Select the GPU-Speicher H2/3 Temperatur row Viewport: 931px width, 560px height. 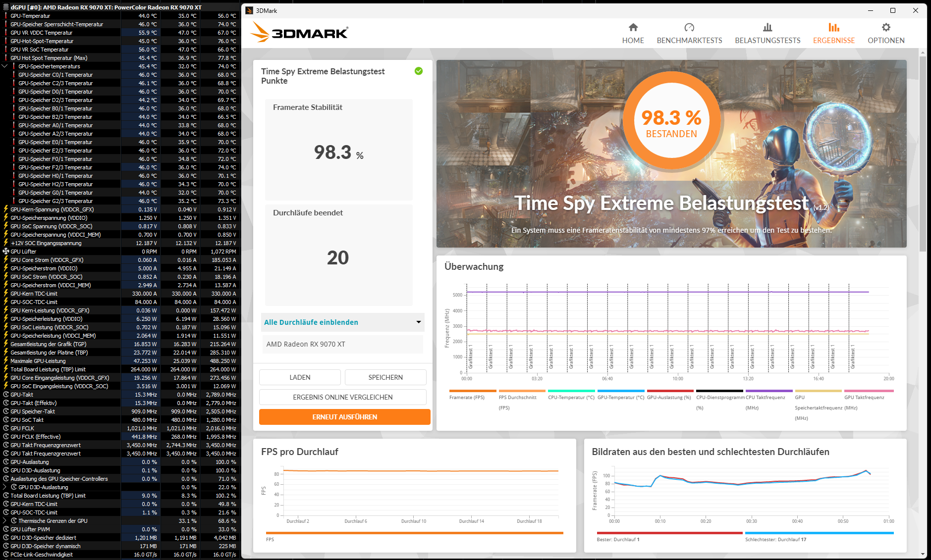tap(120, 184)
